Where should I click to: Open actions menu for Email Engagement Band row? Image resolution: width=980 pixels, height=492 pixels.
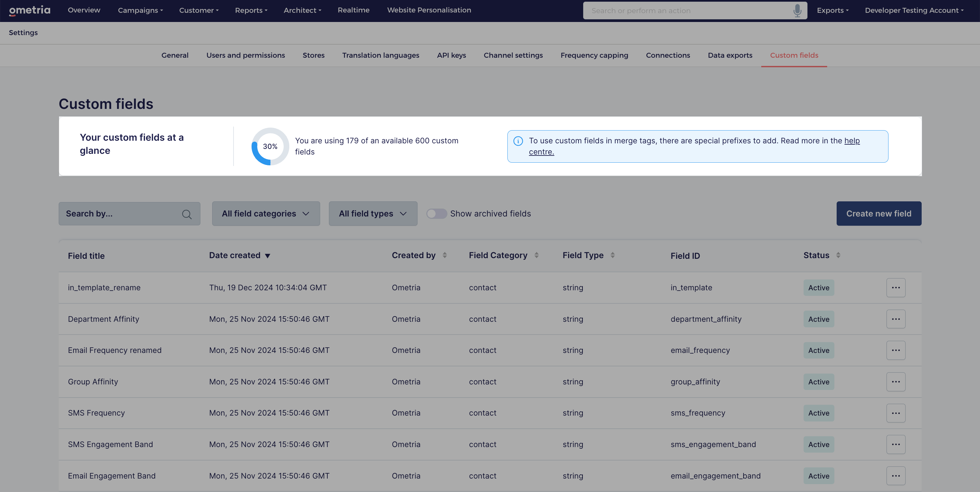click(x=895, y=476)
